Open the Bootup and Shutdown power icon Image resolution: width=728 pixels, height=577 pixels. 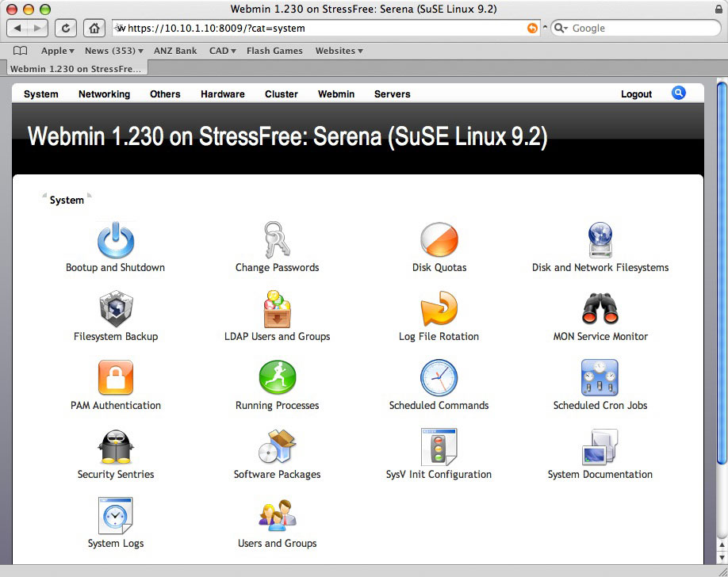pos(116,240)
